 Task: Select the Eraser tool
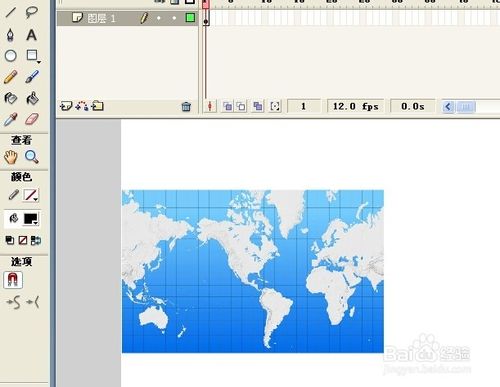32,119
